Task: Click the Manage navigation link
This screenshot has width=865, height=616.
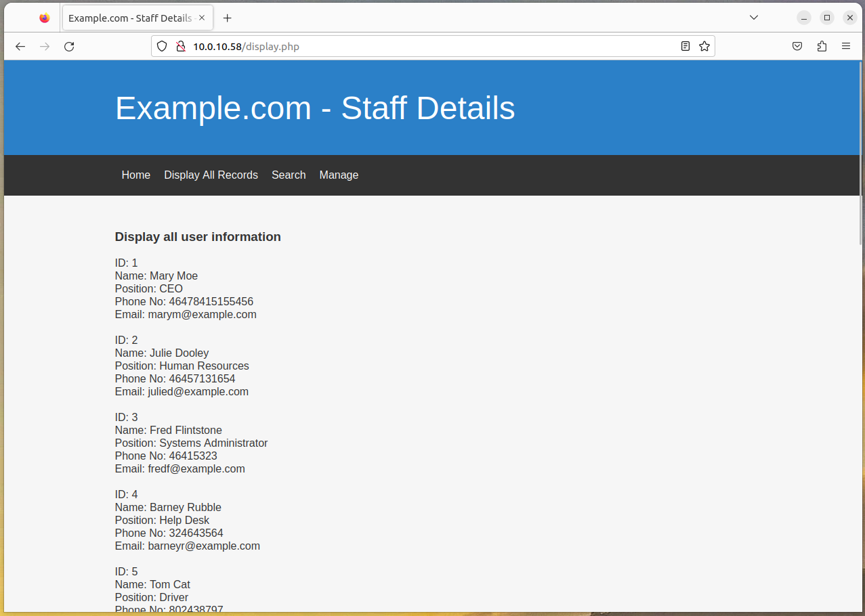Action: pos(339,175)
